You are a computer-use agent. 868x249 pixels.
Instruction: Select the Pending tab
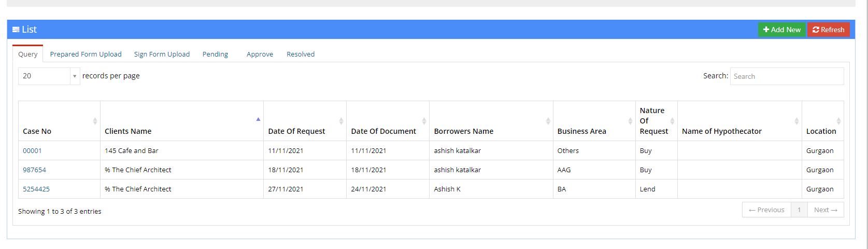(215, 54)
